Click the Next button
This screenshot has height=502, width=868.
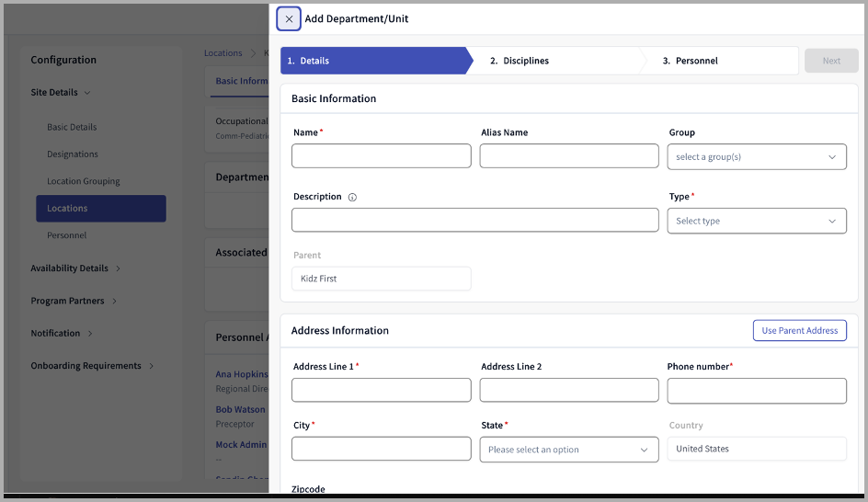(830, 61)
